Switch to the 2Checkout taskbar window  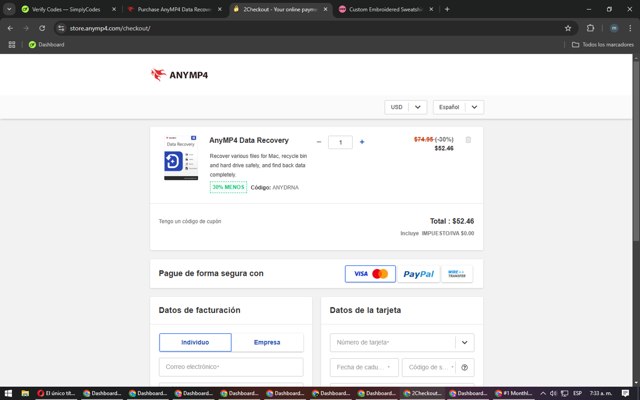pos(422,393)
